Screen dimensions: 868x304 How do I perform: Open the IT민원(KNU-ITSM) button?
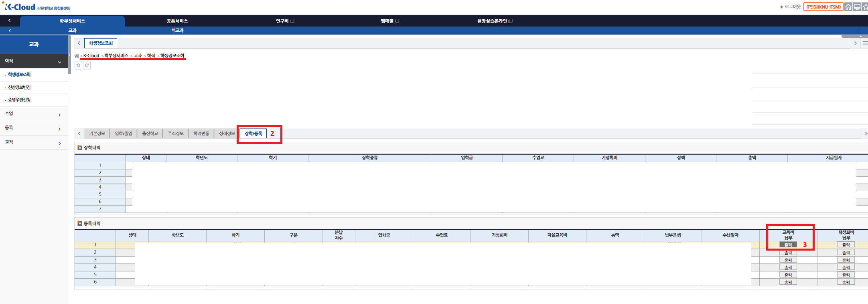click(x=823, y=7)
